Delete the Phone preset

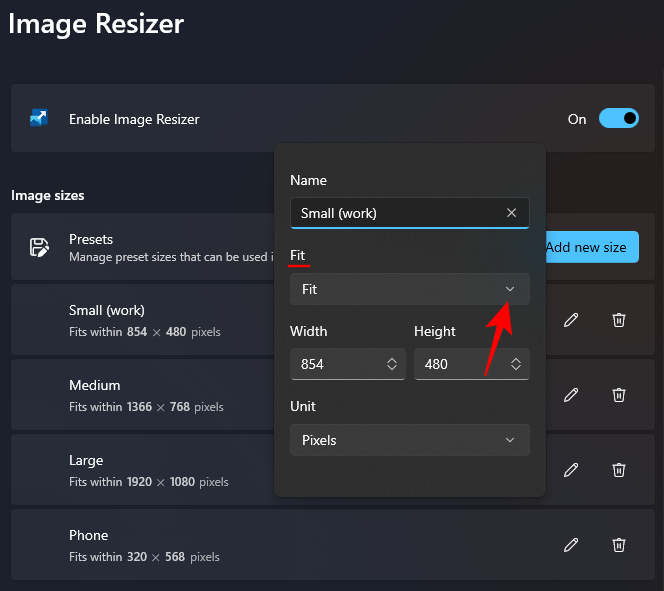619,545
